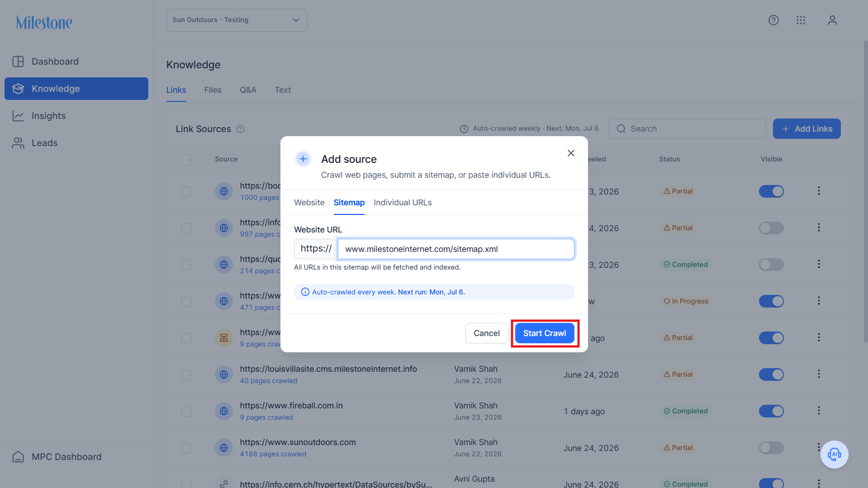Toggle the select-all sources checkbox

click(186, 160)
